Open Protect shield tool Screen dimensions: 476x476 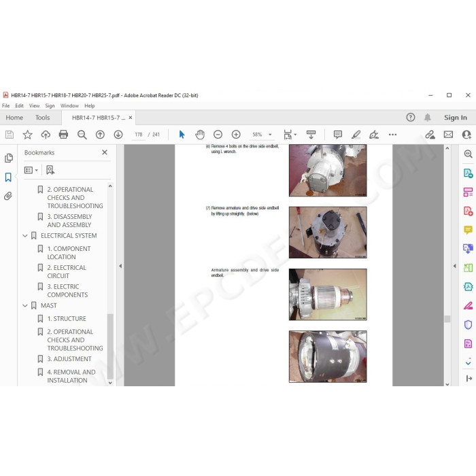468,324
